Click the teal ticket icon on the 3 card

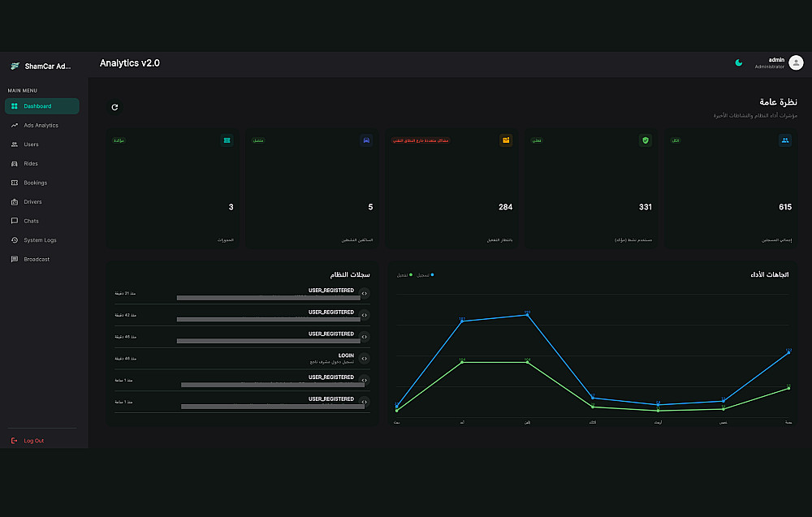click(227, 140)
